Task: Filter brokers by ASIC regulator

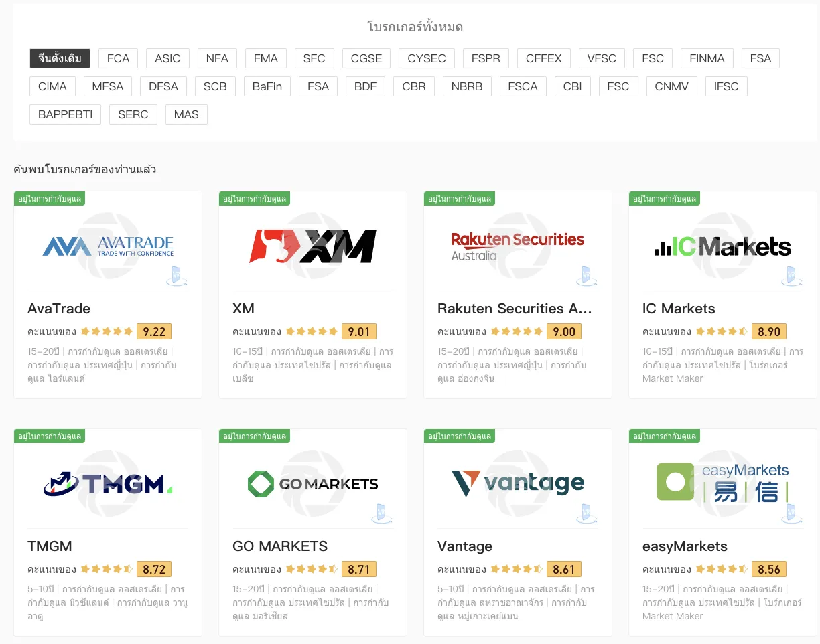Action: pos(167,58)
